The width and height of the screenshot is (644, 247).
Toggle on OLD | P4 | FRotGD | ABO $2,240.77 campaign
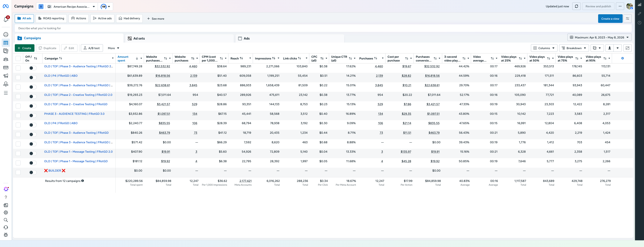(33, 125)
